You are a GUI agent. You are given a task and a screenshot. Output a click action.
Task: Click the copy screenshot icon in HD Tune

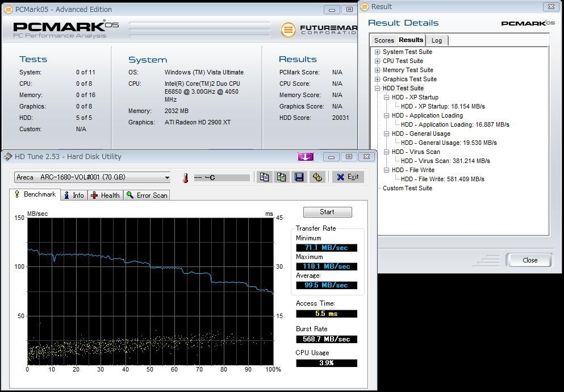coord(282,177)
